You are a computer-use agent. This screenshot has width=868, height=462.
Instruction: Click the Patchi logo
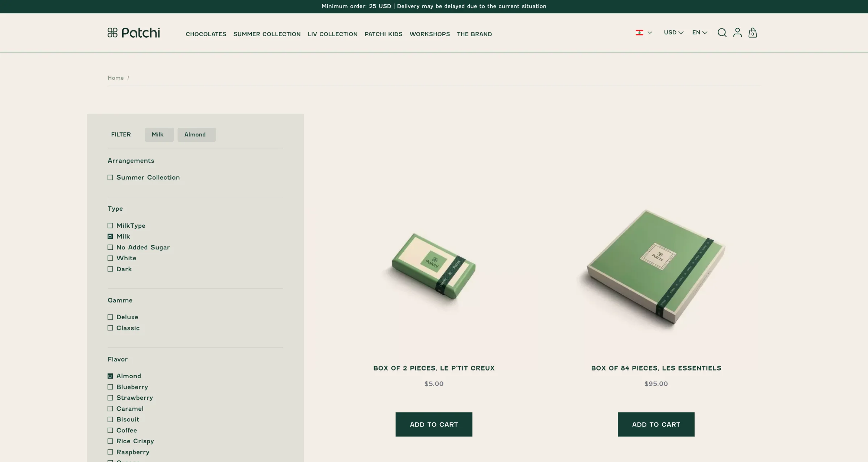click(x=134, y=33)
